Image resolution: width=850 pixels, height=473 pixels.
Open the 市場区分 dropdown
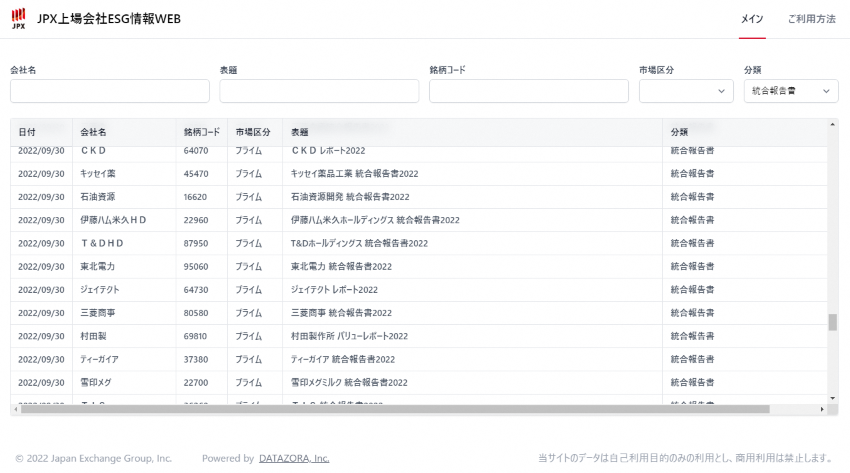tap(686, 91)
